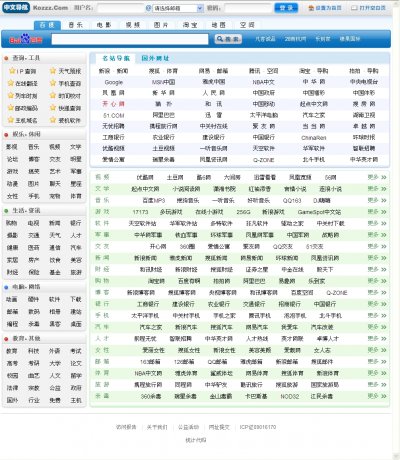Open the 51.COM link
The image size is (400, 460).
pyautogui.click(x=114, y=115)
